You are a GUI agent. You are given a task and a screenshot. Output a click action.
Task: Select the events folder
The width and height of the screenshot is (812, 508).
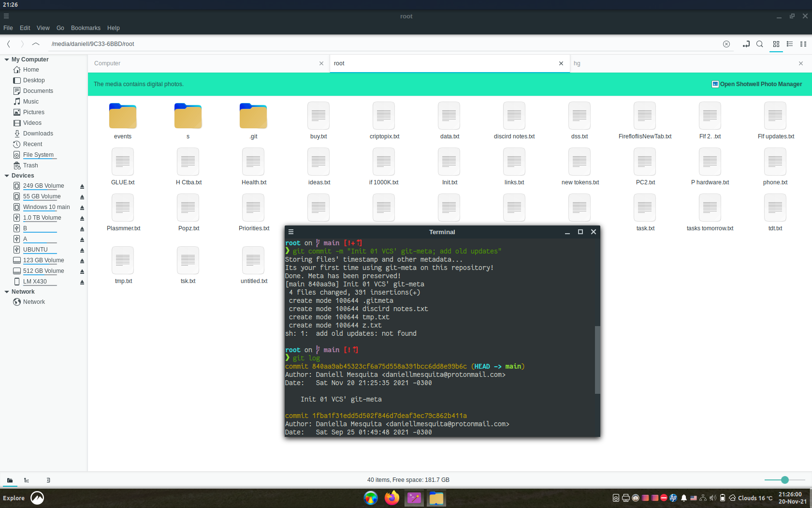[123, 121]
